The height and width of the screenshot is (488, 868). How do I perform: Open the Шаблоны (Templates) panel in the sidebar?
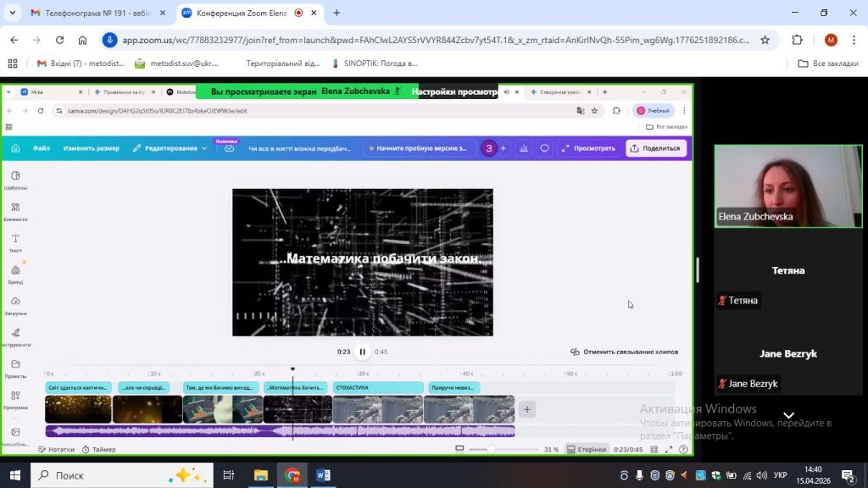click(15, 180)
